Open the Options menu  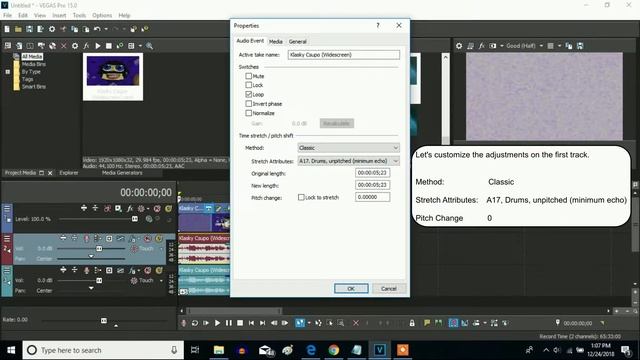click(x=102, y=15)
